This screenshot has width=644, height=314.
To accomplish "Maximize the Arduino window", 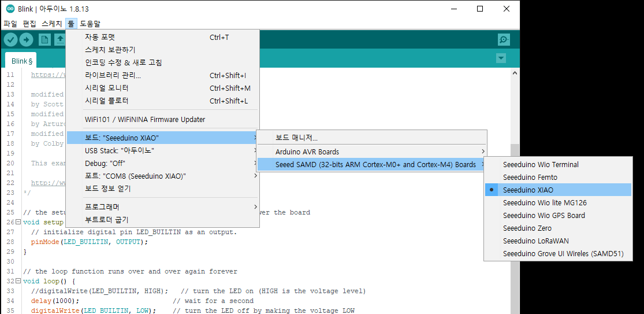I will pos(480,9).
